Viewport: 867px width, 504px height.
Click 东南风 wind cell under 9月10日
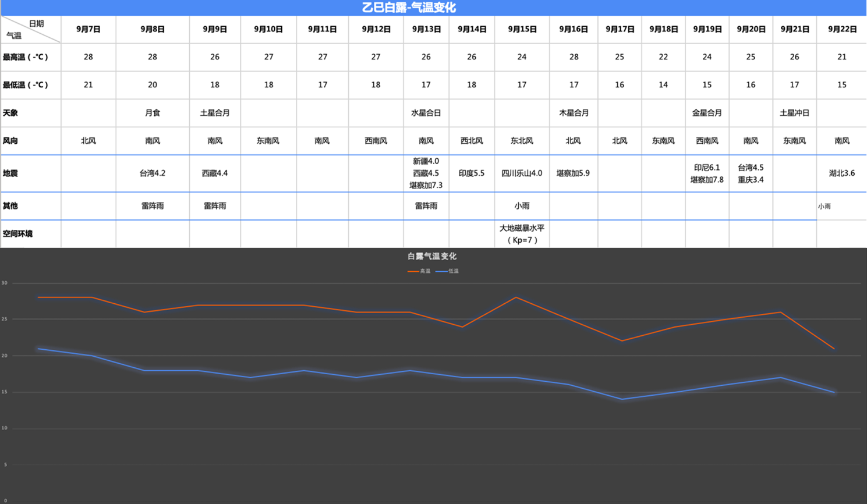click(268, 141)
